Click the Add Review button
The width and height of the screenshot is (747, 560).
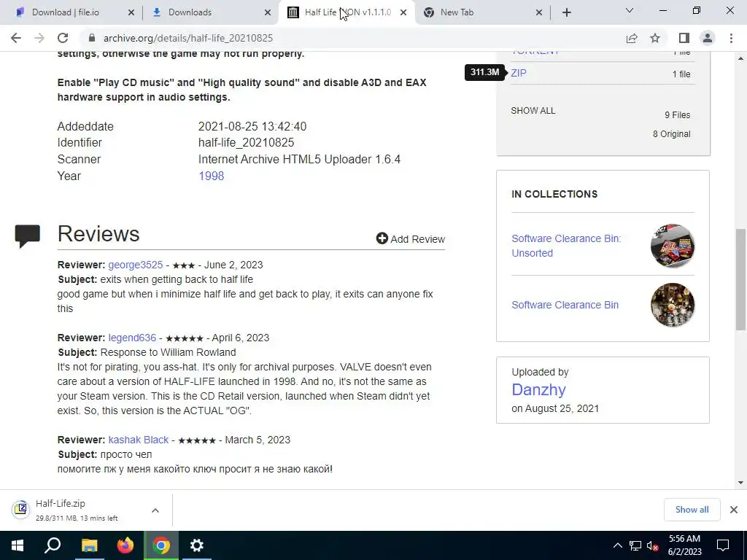point(410,238)
